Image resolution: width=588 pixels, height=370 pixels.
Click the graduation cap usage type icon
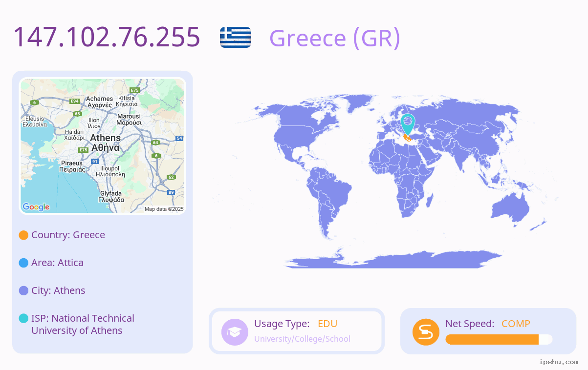click(x=235, y=332)
